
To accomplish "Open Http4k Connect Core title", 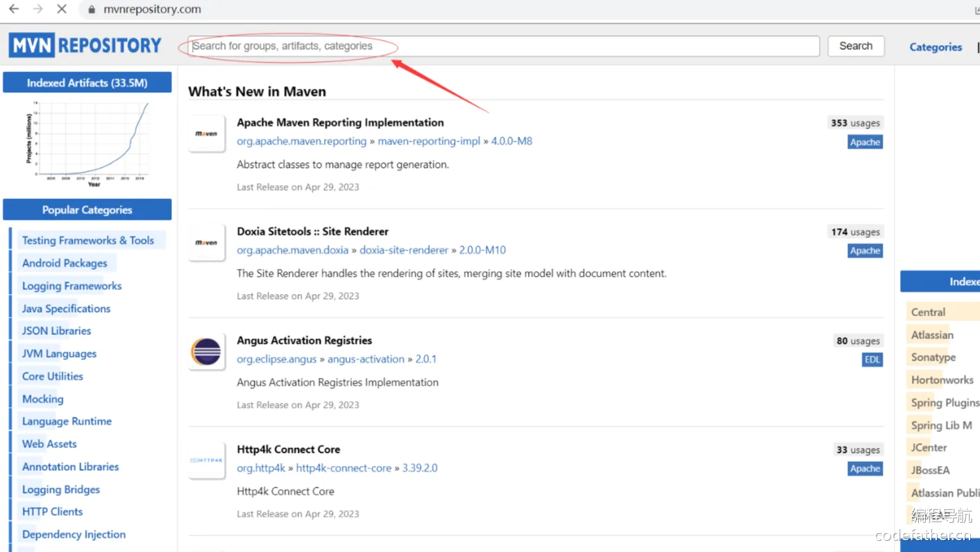I will coord(288,449).
